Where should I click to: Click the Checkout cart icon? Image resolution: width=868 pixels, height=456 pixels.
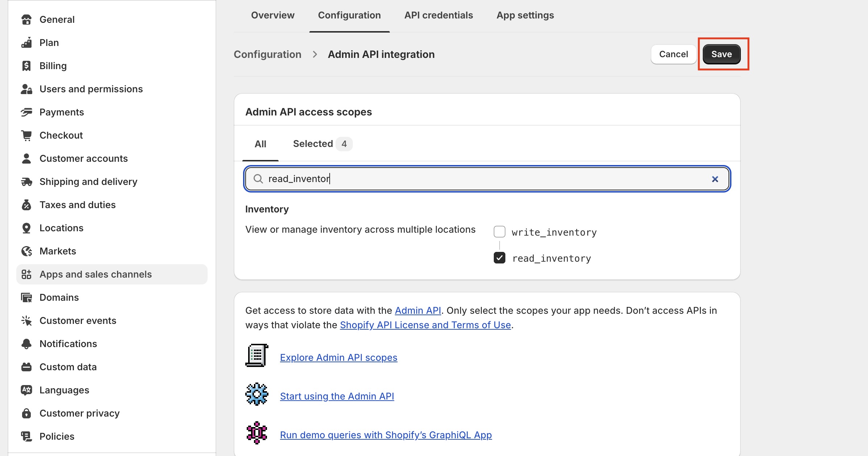click(26, 135)
